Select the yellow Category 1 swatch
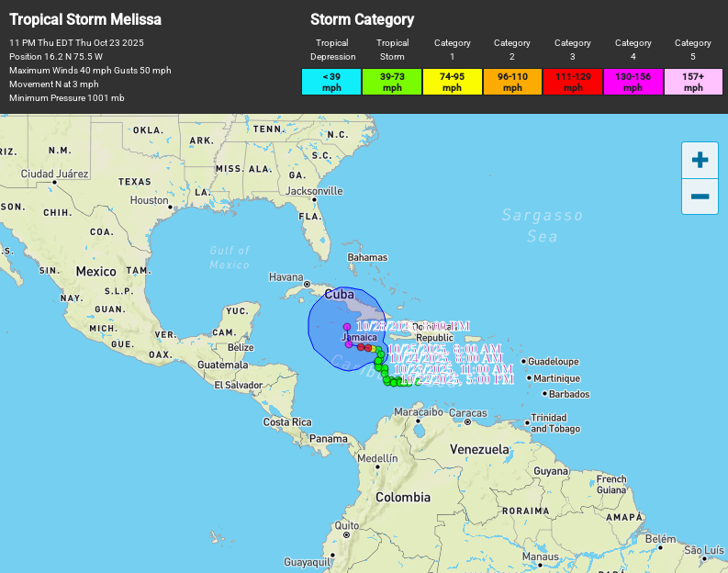 tap(452, 82)
